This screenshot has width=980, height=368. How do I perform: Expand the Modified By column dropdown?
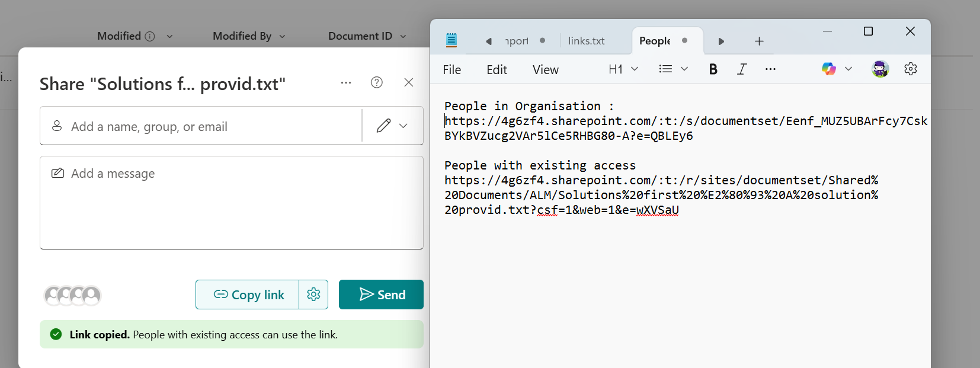point(282,36)
